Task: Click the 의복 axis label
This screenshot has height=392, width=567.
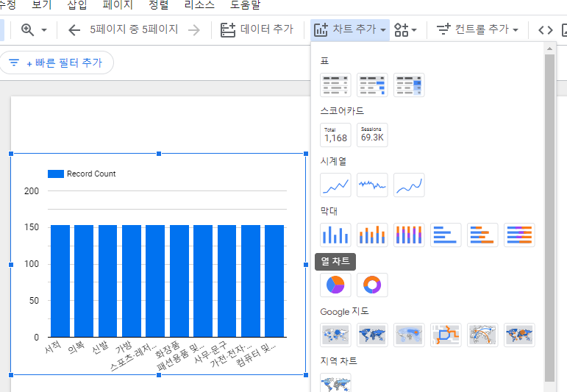Action: [x=76, y=347]
